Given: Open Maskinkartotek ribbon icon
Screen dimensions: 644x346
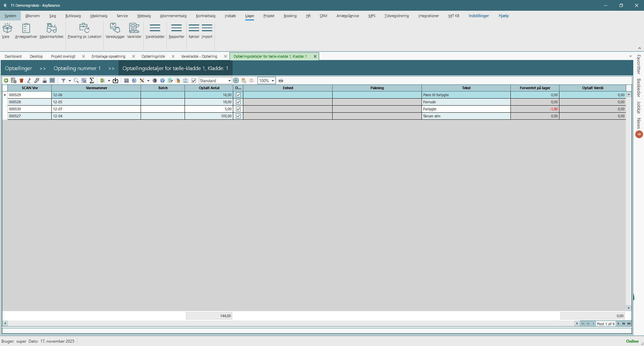Looking at the screenshot, I should pos(51,31).
